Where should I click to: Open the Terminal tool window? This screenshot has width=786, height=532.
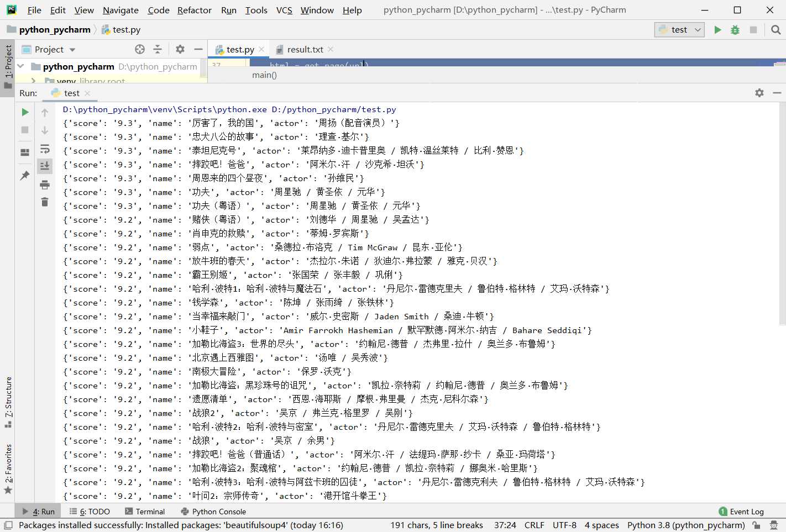pyautogui.click(x=145, y=512)
